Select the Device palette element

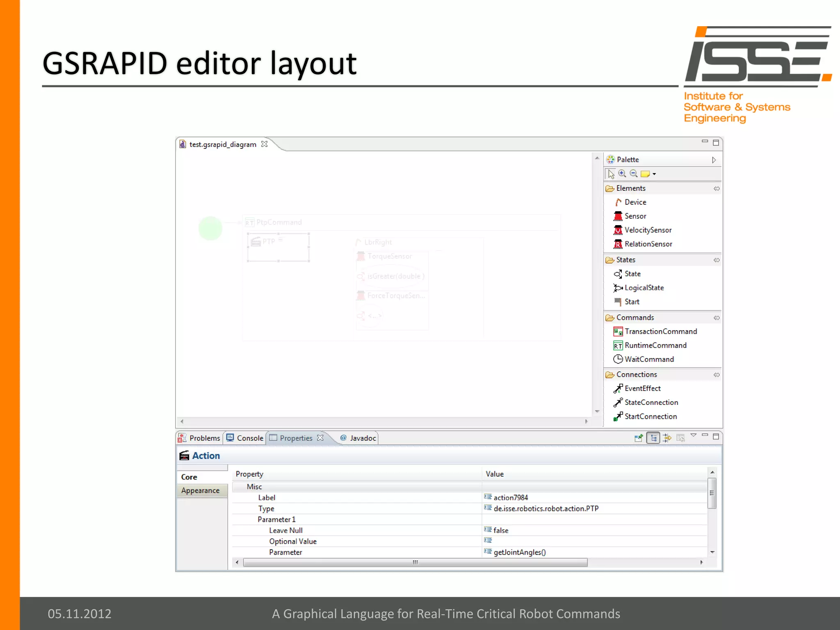coord(630,202)
